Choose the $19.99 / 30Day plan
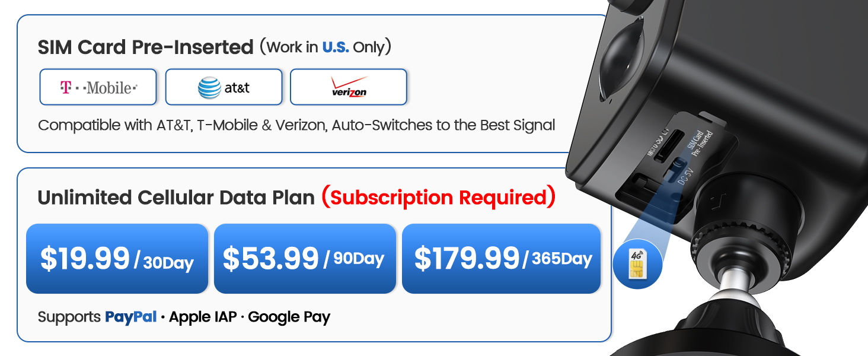 coord(117,259)
